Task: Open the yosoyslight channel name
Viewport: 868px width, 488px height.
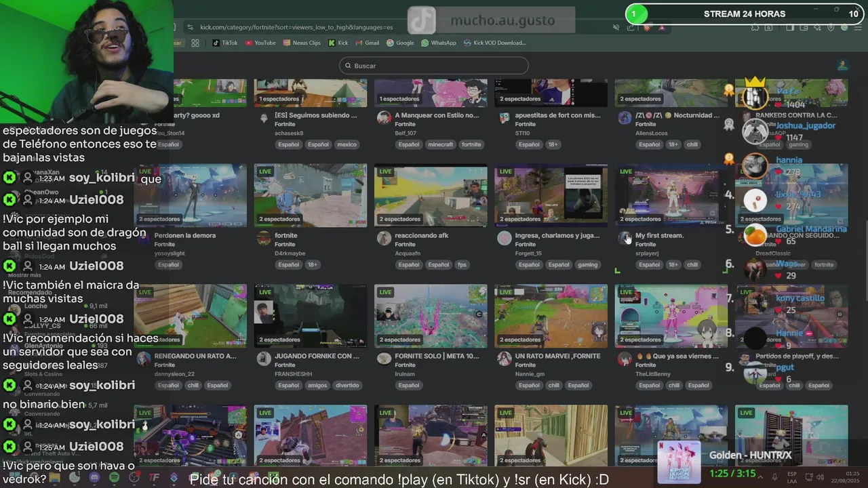Action: [x=170, y=253]
